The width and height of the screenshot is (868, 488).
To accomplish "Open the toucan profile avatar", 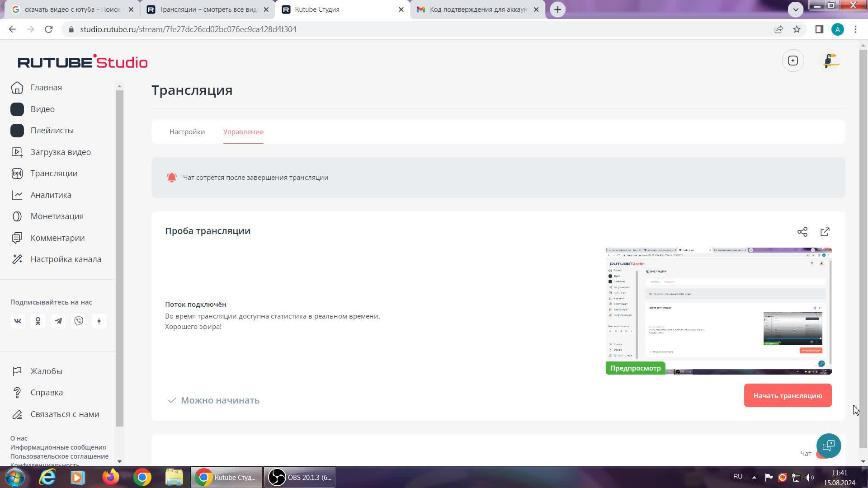I will pos(830,61).
